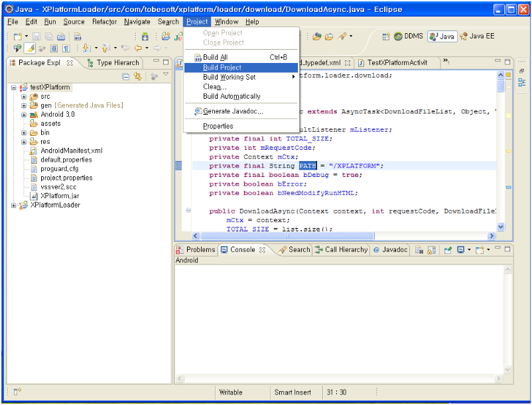This screenshot has height=405, width=532.
Task: Expand the src folder node
Action: pyautogui.click(x=24, y=97)
